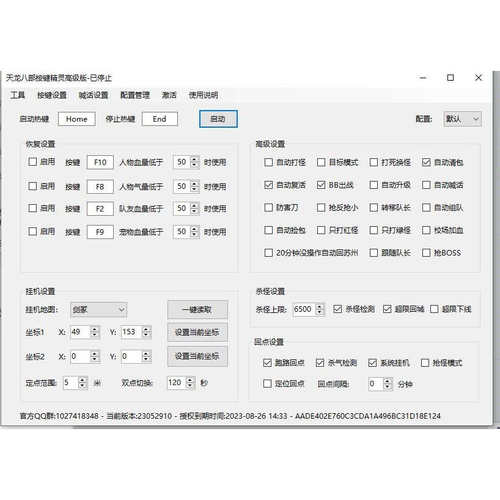
Task: Check the 目标模式 checkbox
Action: click(321, 162)
